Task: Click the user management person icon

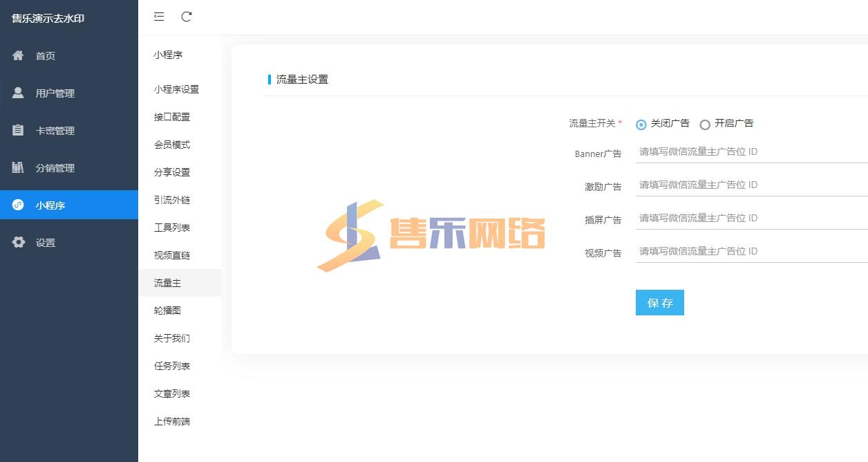Action: tap(19, 93)
